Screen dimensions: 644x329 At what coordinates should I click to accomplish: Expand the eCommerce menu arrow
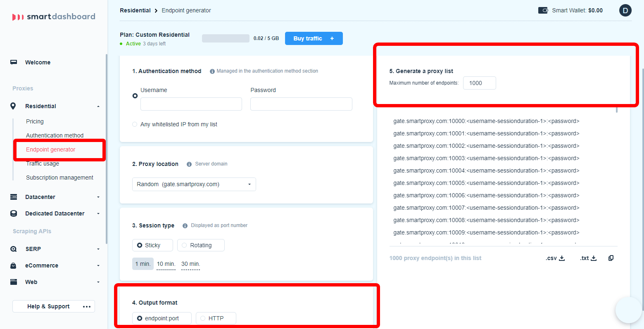coord(98,266)
